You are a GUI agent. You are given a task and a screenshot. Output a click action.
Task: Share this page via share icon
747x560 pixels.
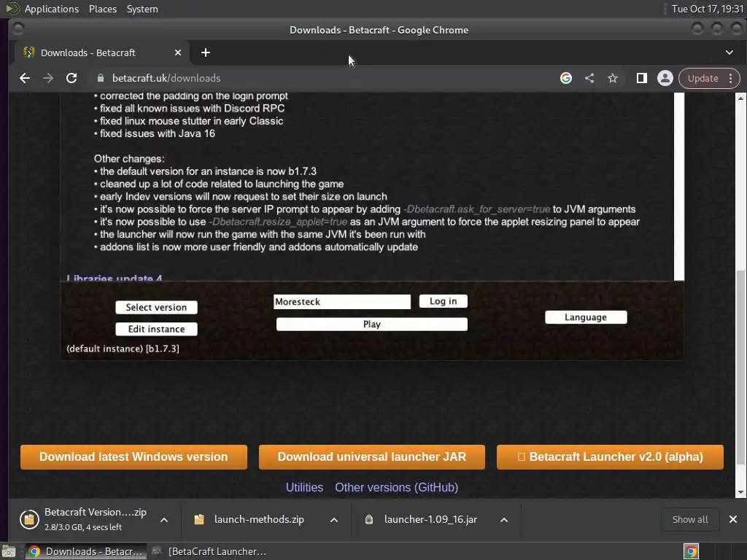tap(589, 78)
